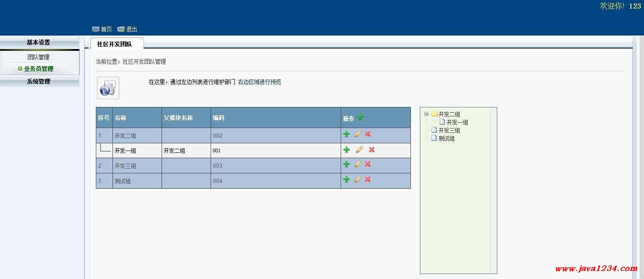
Task: Open 业务员管理 in the sidebar
Action: (x=39, y=69)
